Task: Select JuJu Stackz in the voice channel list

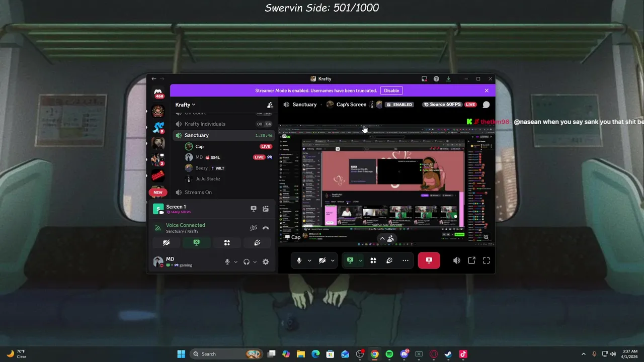Action: [x=228, y=178]
